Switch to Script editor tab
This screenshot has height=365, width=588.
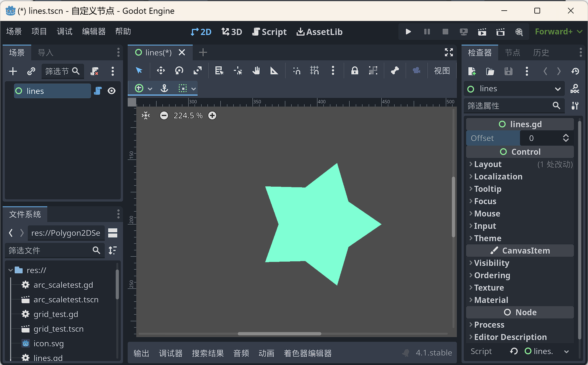tap(269, 32)
